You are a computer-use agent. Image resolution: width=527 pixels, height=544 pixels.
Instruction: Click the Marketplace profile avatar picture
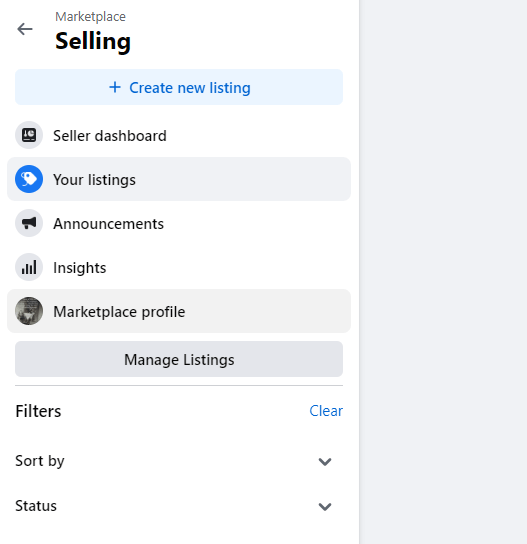pos(29,311)
